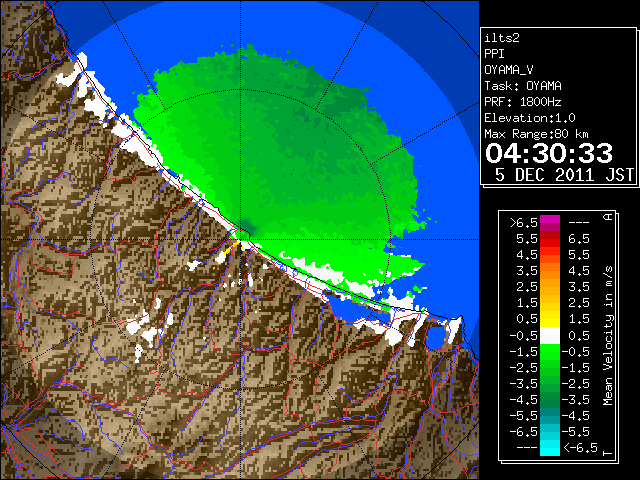The width and height of the screenshot is (640, 480).
Task: Click the red legend color band
Action: coord(550,240)
